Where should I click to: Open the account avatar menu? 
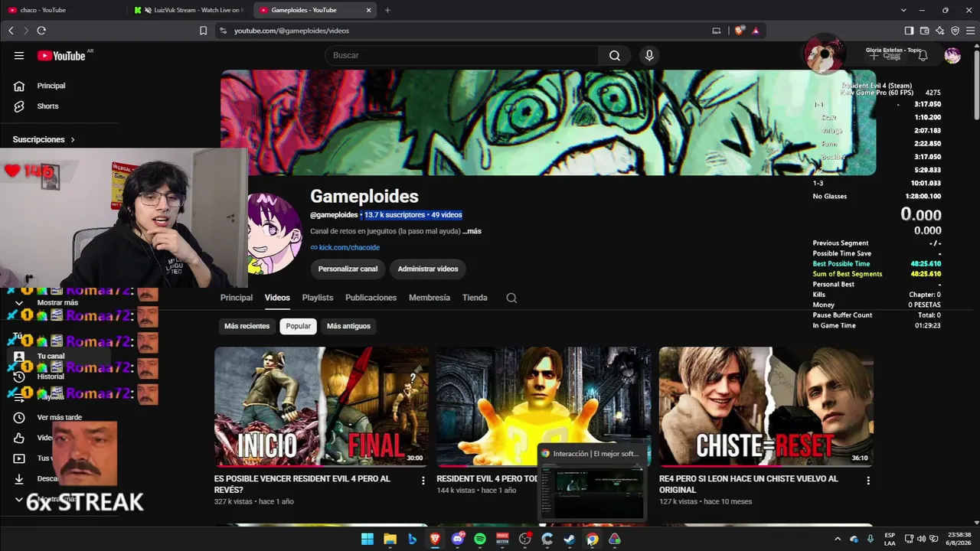click(x=952, y=56)
